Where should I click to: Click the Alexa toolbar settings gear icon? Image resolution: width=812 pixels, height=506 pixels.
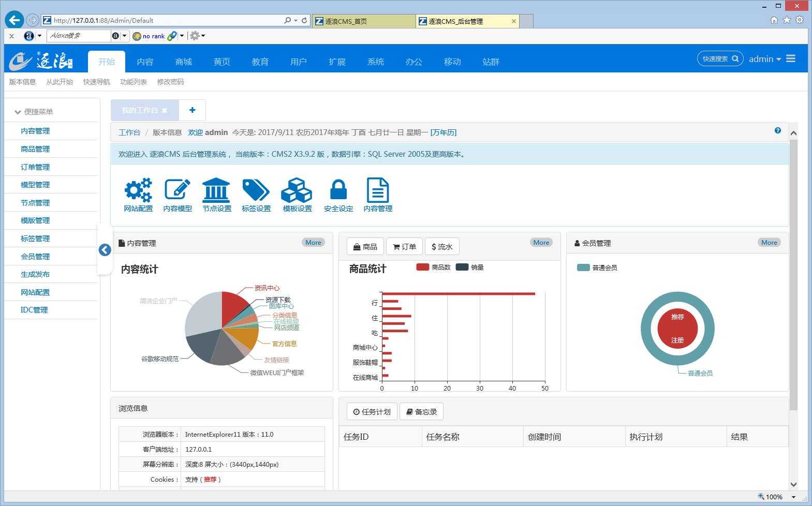[x=195, y=36]
